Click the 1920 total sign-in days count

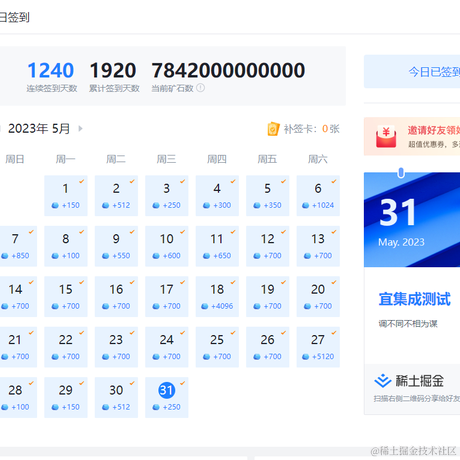coord(113,70)
